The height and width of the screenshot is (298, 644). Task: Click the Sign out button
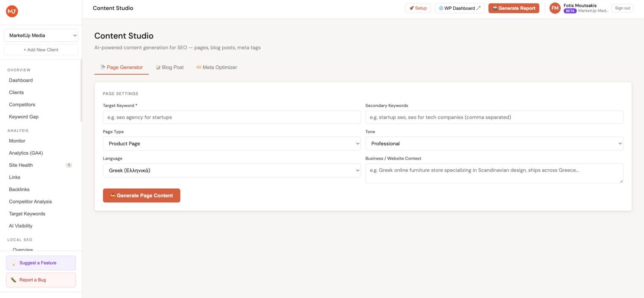pyautogui.click(x=622, y=8)
